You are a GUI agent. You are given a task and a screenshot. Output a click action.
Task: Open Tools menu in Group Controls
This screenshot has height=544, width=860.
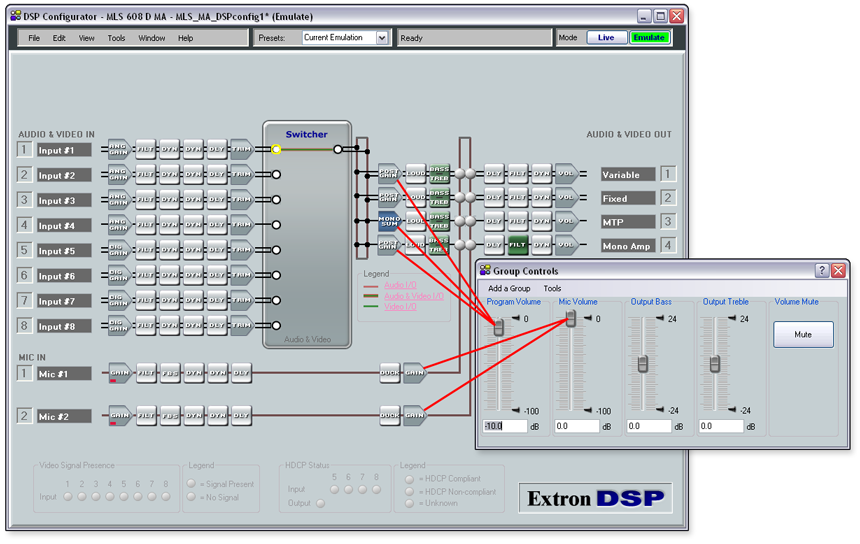pos(552,288)
